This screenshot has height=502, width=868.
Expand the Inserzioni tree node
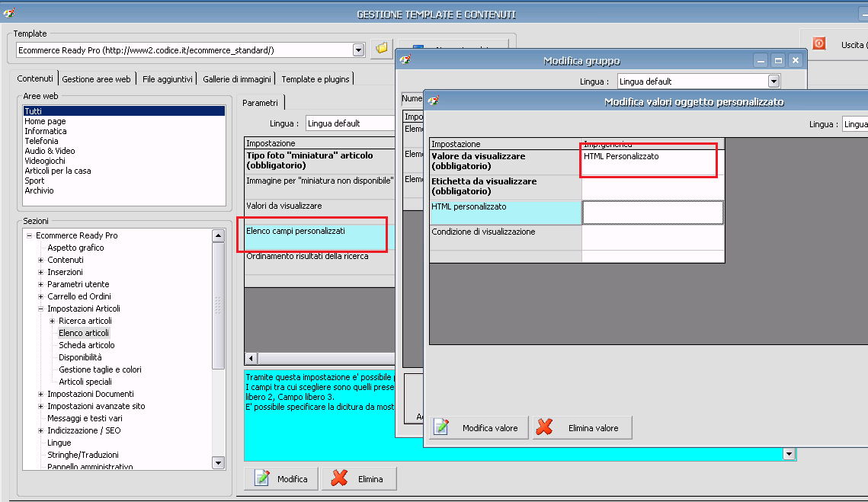point(40,272)
